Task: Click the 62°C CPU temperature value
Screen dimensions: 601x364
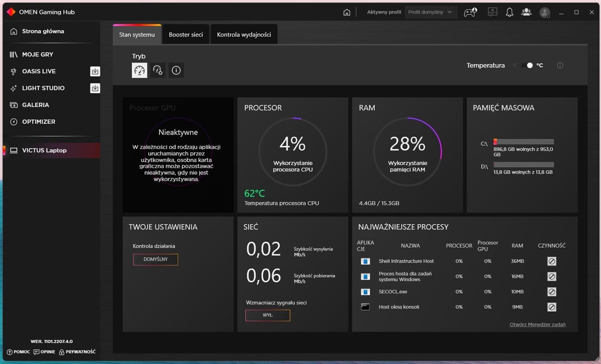Action: click(254, 193)
